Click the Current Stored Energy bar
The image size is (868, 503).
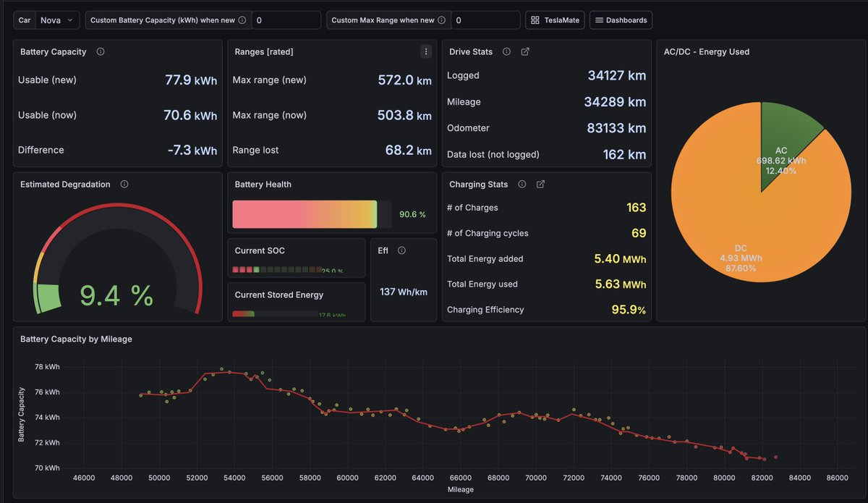pos(275,314)
